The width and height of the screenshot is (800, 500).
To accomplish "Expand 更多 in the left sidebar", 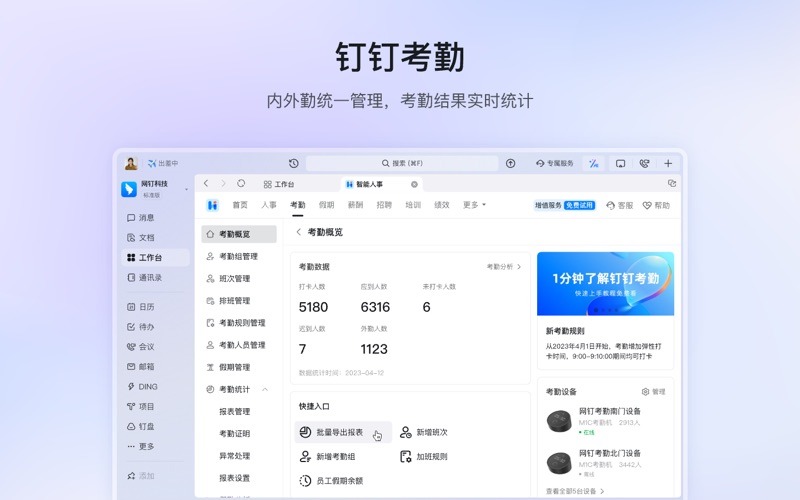I will 140,446.
